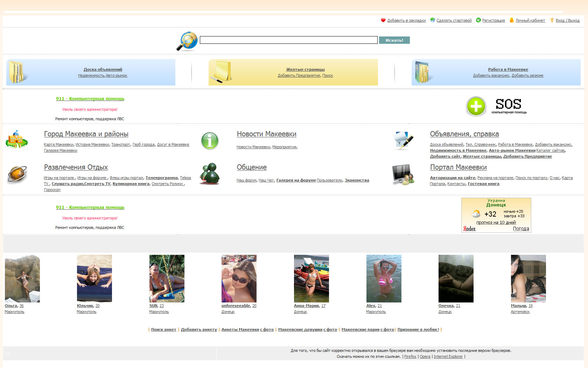The image size is (588, 368).
Task: Click the green info icon near Новости
Action: coord(210,141)
